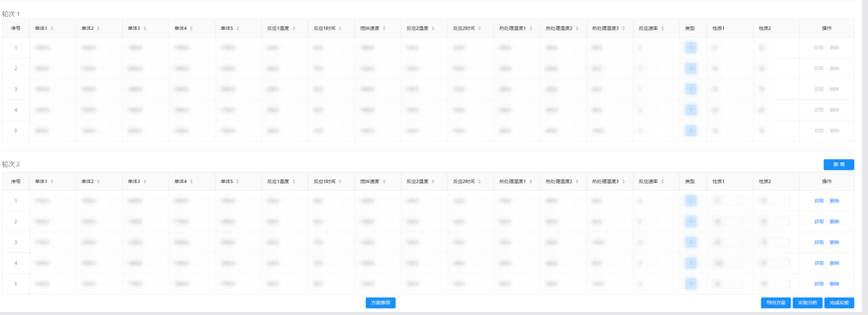This screenshot has height=315, width=868.
Task: Sort round 2 table by 单体3
Action: (145, 181)
